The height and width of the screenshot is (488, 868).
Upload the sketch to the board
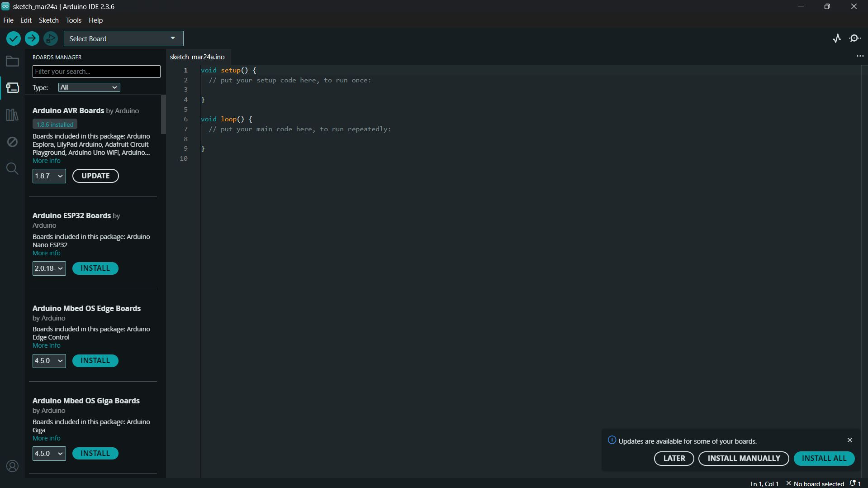click(x=32, y=38)
